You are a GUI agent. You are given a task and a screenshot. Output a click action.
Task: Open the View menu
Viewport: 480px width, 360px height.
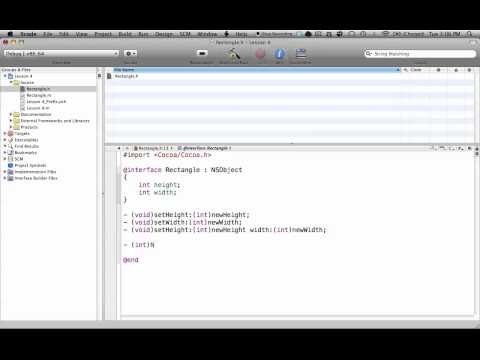pos(81,34)
